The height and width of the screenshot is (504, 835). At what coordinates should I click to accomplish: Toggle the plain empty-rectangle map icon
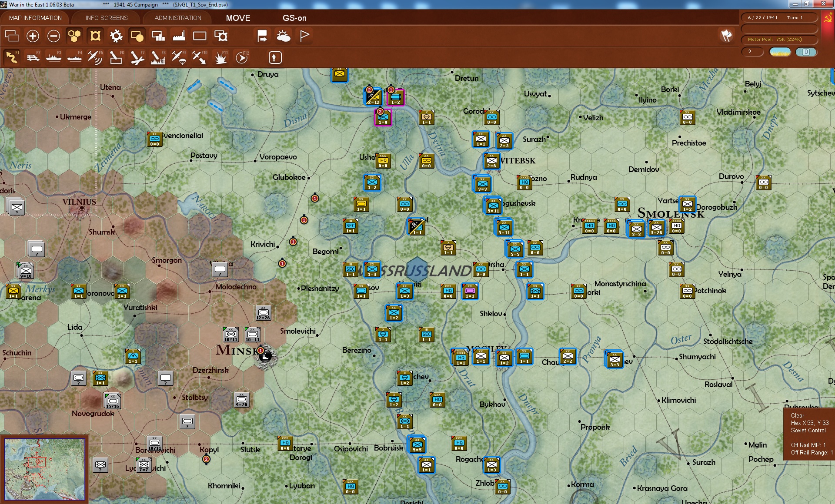(x=200, y=36)
